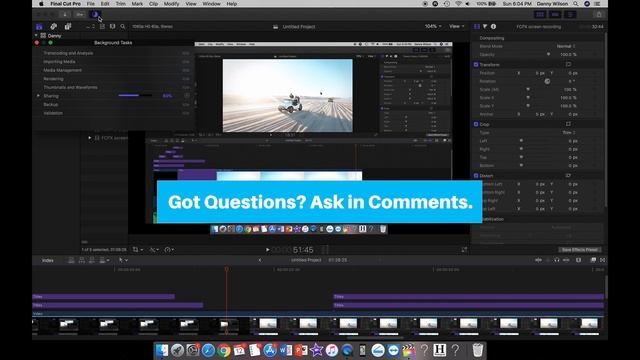Click the Share export button
The height and width of the screenshot is (360, 640).
pyautogui.click(x=599, y=14)
